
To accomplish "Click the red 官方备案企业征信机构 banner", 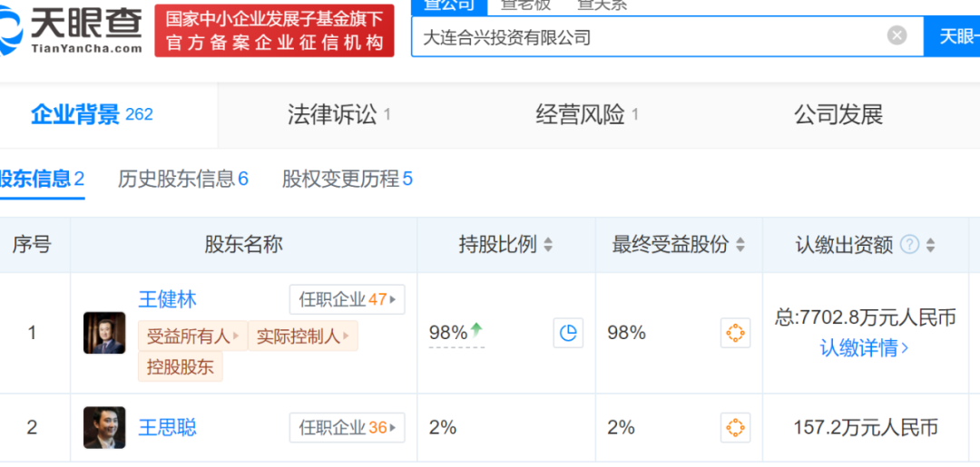I will 274,31.
